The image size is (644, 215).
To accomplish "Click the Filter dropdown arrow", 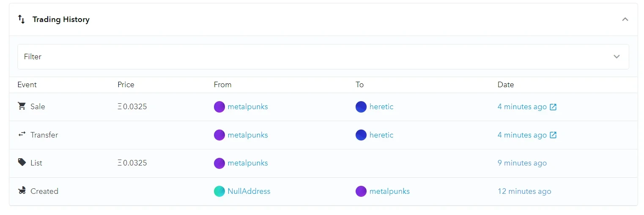I will click(x=617, y=57).
